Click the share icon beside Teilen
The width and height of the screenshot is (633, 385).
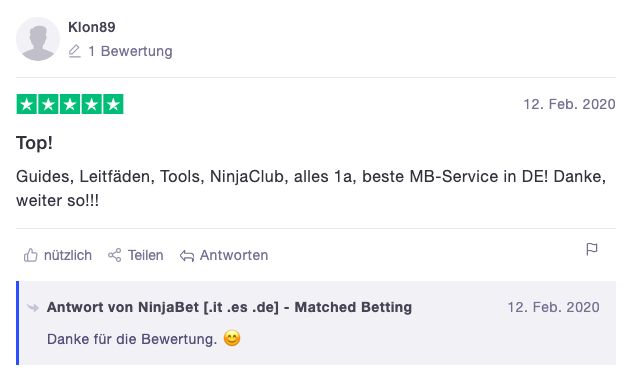(115, 255)
